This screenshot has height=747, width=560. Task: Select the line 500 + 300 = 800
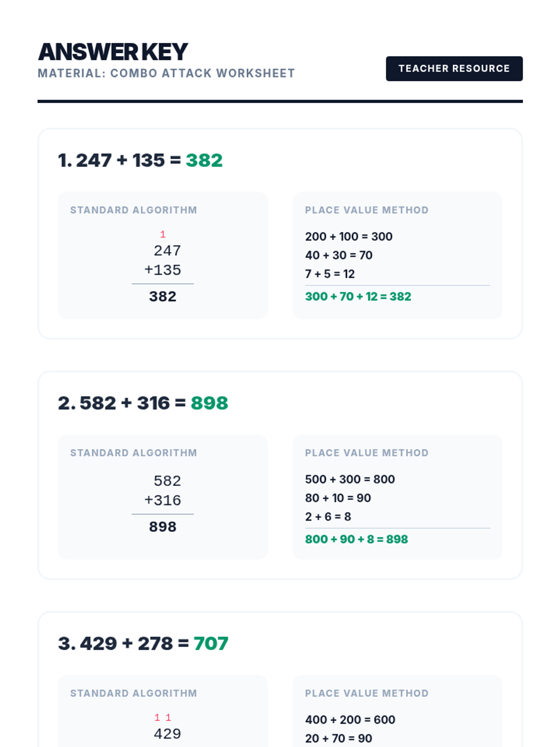350,479
